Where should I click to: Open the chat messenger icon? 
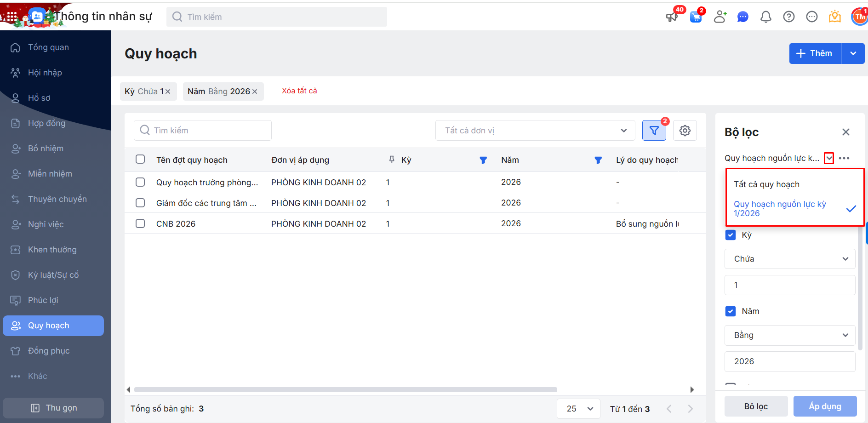click(742, 17)
